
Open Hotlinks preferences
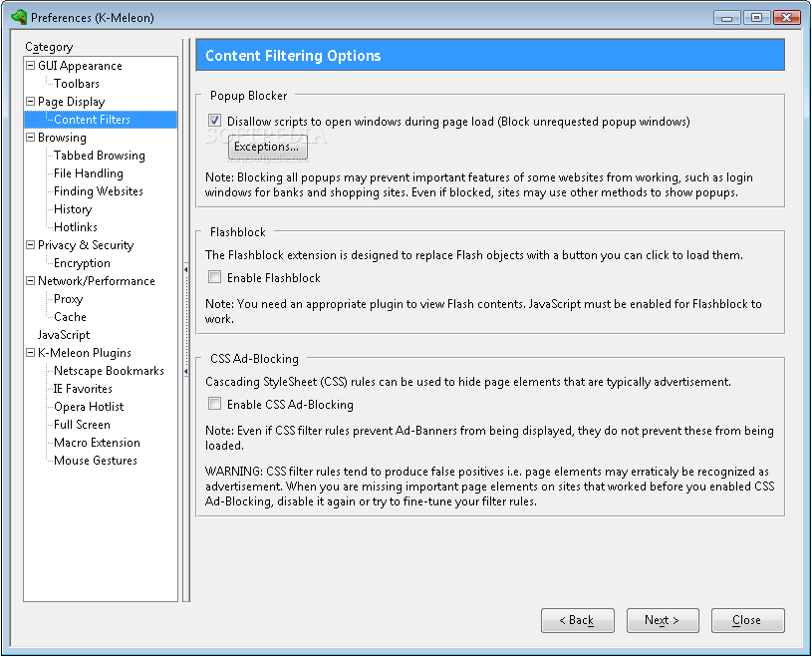point(75,227)
